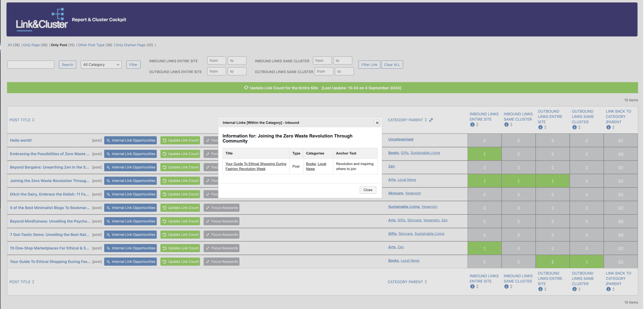644x309 pixels.
Task: Click the Inbound Links Entire Site 'from' field
Action: pyautogui.click(x=216, y=61)
